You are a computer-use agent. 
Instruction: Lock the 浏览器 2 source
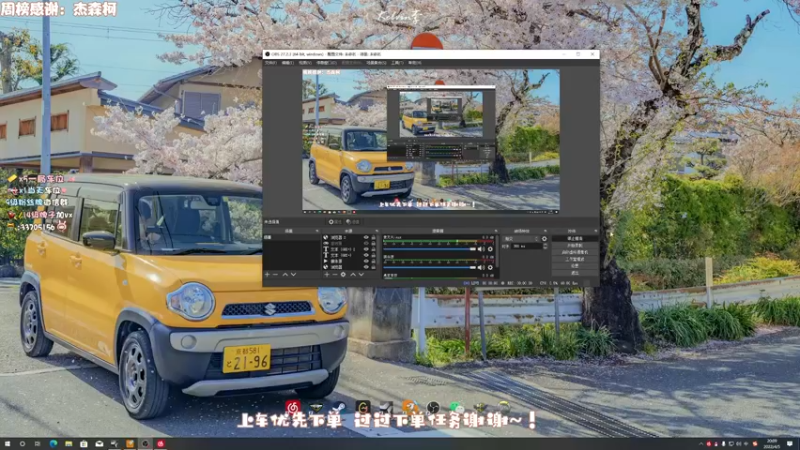(373, 237)
